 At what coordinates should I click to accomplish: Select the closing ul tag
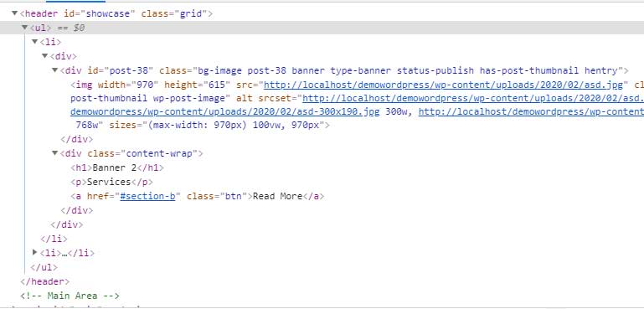[x=44, y=267]
